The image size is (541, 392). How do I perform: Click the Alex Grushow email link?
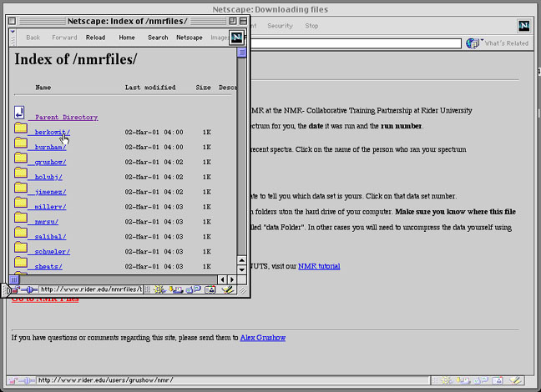pyautogui.click(x=262, y=338)
